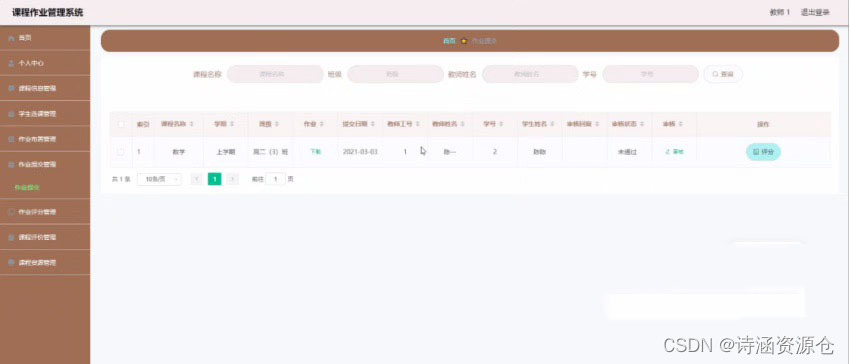Image resolution: width=850 pixels, height=364 pixels.
Task: Sort by 学号 column using its sort arrows
Action: (501, 124)
